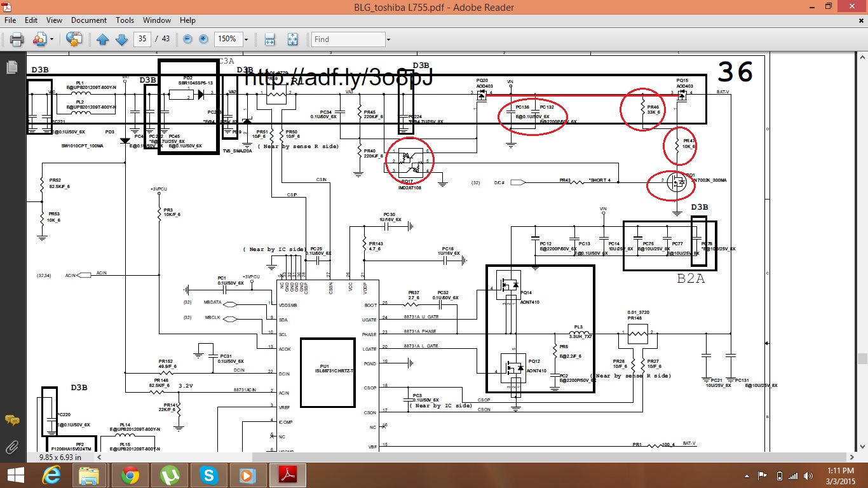Viewport: 868px width, 488px height.
Task: Click inside the Find search box
Action: click(x=348, y=39)
